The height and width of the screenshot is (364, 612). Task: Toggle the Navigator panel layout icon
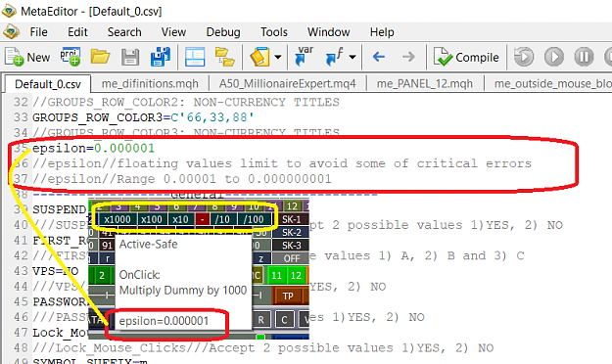195,57
